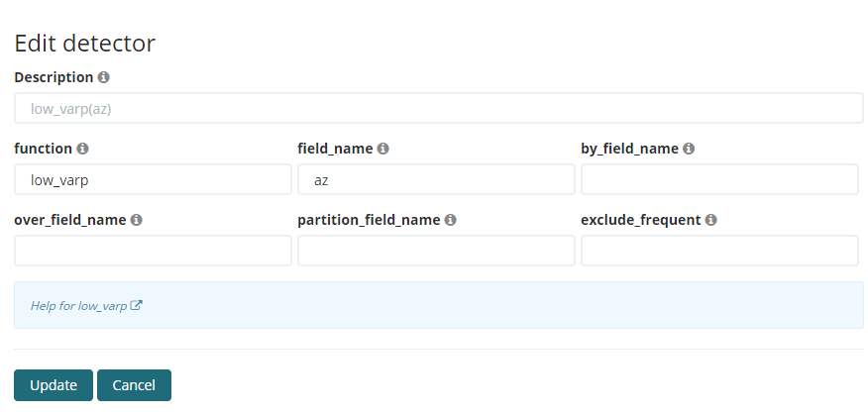Open the Help for low_varp link
The height and width of the screenshot is (414, 868).
79,306
